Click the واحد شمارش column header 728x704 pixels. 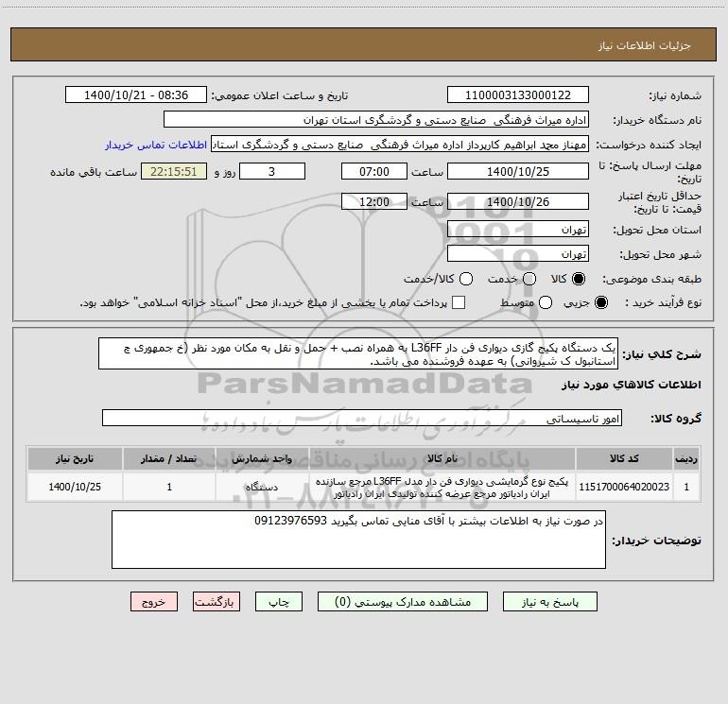point(262,458)
